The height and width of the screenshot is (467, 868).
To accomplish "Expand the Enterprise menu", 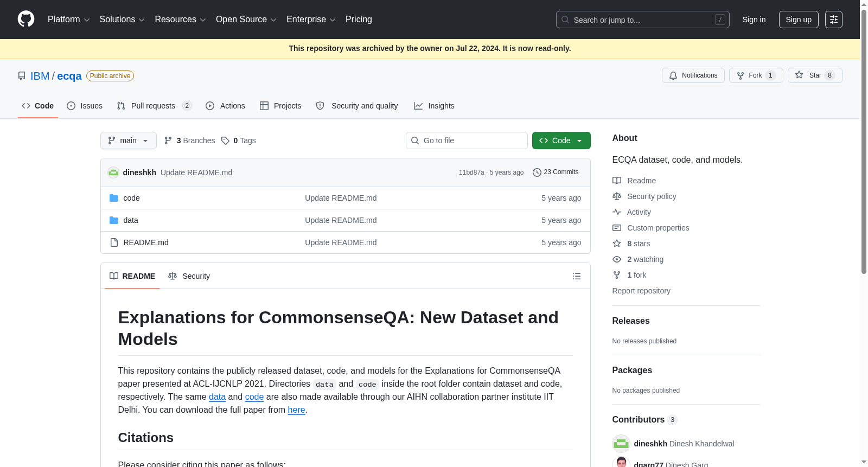I will click(311, 20).
